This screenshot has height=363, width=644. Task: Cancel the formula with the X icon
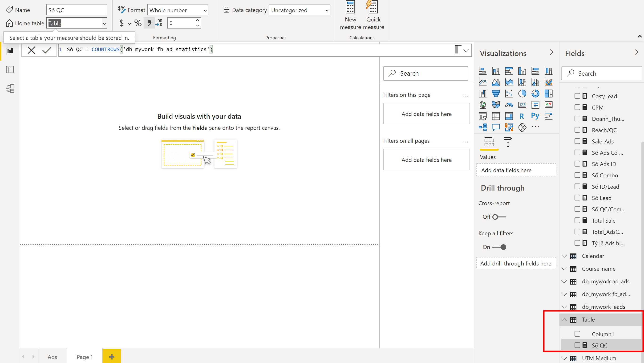click(x=31, y=50)
